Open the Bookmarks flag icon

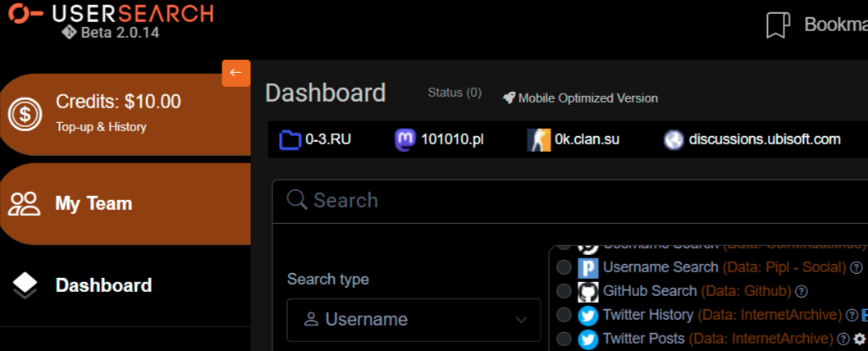click(x=778, y=25)
